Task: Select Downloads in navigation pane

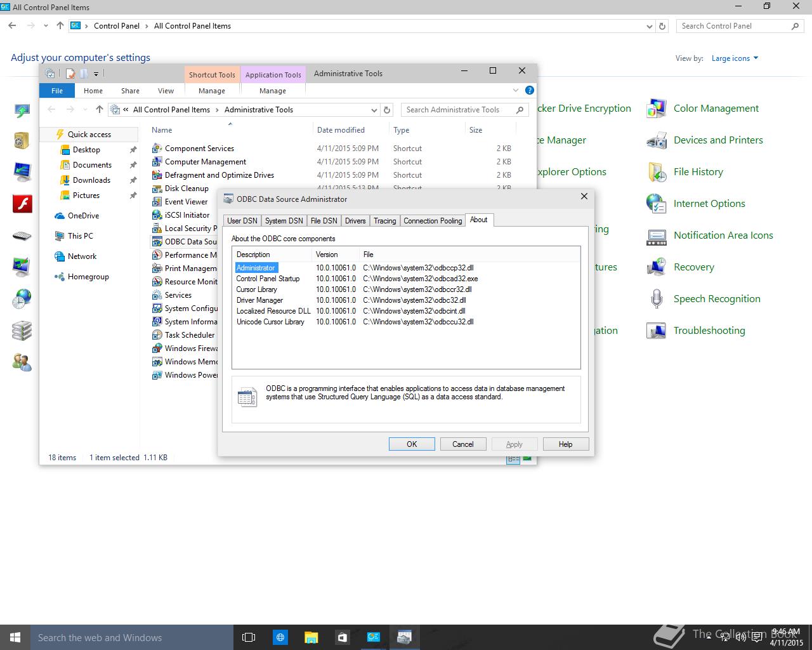Action: click(x=91, y=180)
